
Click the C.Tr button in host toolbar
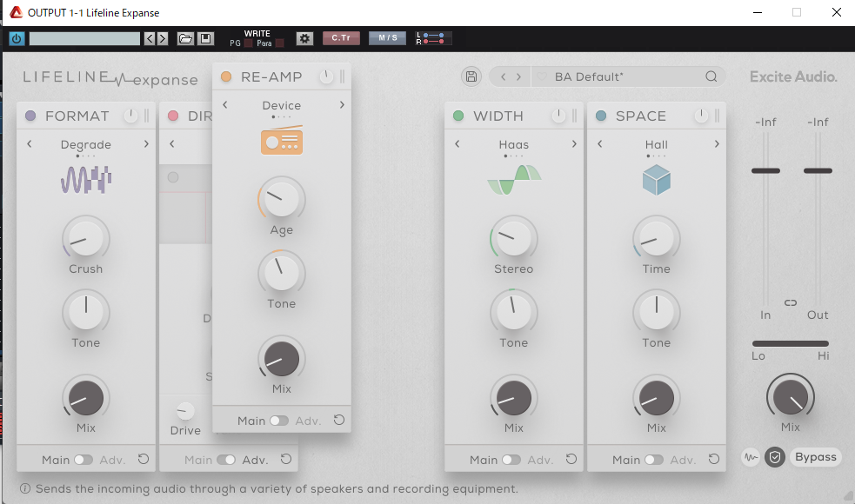tap(341, 38)
